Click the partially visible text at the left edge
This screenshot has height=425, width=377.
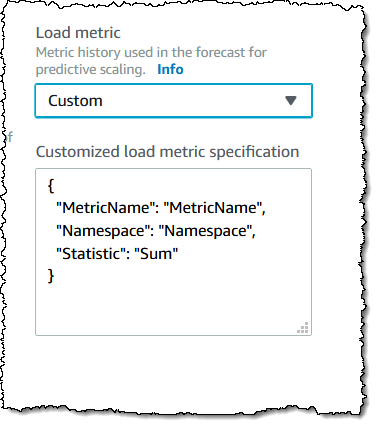pyautogui.click(x=9, y=137)
